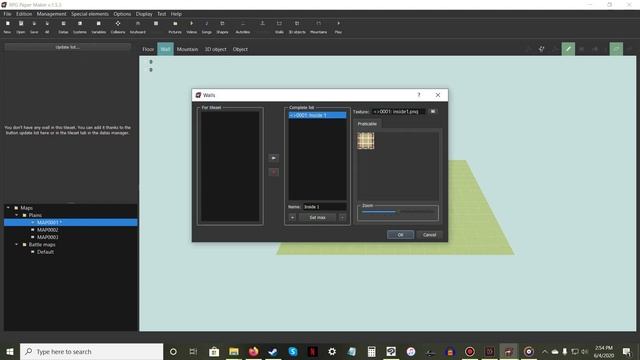This screenshot has height=360, width=640.
Task: Open the File menu
Action: (7, 14)
